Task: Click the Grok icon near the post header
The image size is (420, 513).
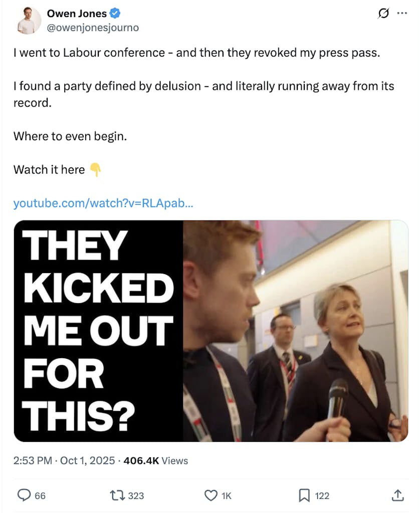Action: 383,14
